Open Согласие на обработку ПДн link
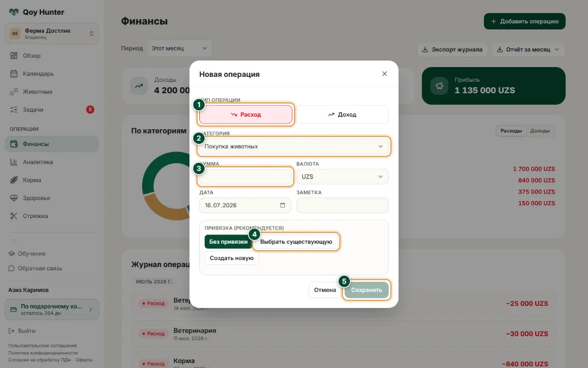The width and height of the screenshot is (588, 368). pos(39,360)
